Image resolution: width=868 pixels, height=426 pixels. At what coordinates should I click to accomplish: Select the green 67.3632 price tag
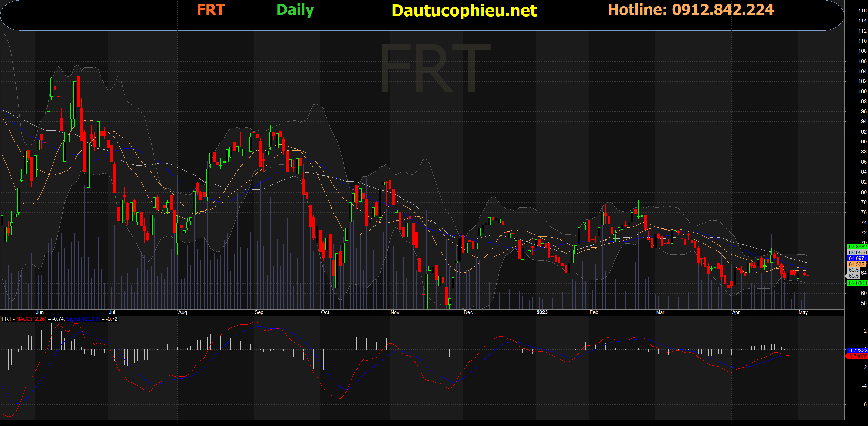[x=857, y=247]
